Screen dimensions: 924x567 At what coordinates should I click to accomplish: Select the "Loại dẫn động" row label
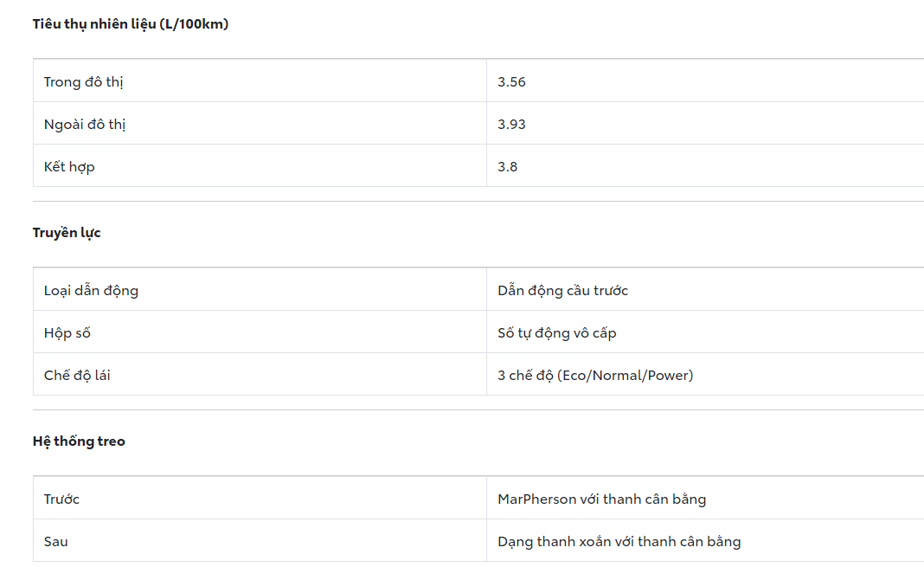(91, 291)
